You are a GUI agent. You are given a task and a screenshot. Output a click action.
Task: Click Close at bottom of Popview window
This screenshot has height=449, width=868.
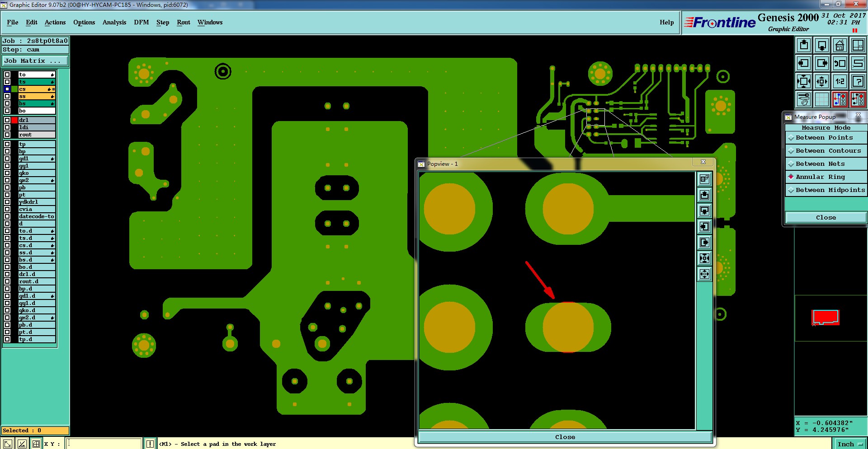(x=565, y=437)
